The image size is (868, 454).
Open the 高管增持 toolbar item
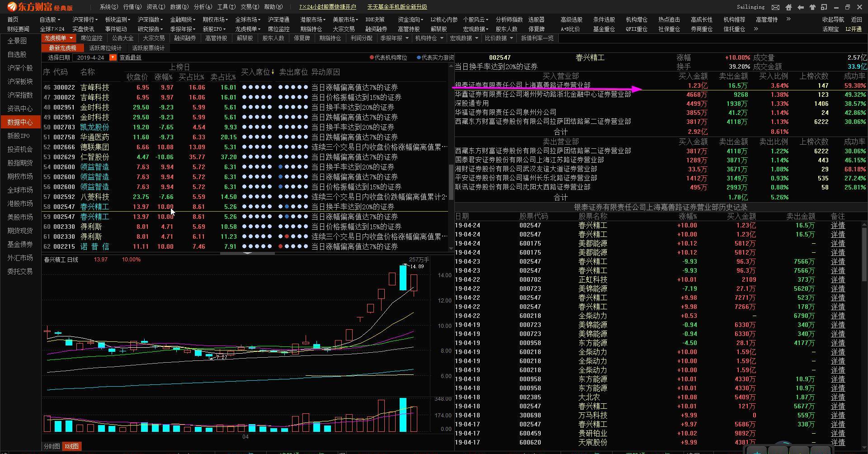pyautogui.click(x=766, y=19)
